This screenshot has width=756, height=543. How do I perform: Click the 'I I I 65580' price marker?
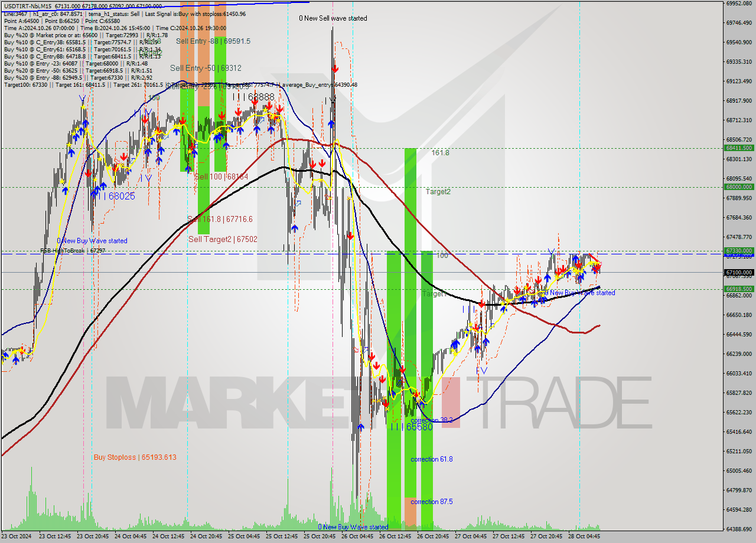pos(412,426)
